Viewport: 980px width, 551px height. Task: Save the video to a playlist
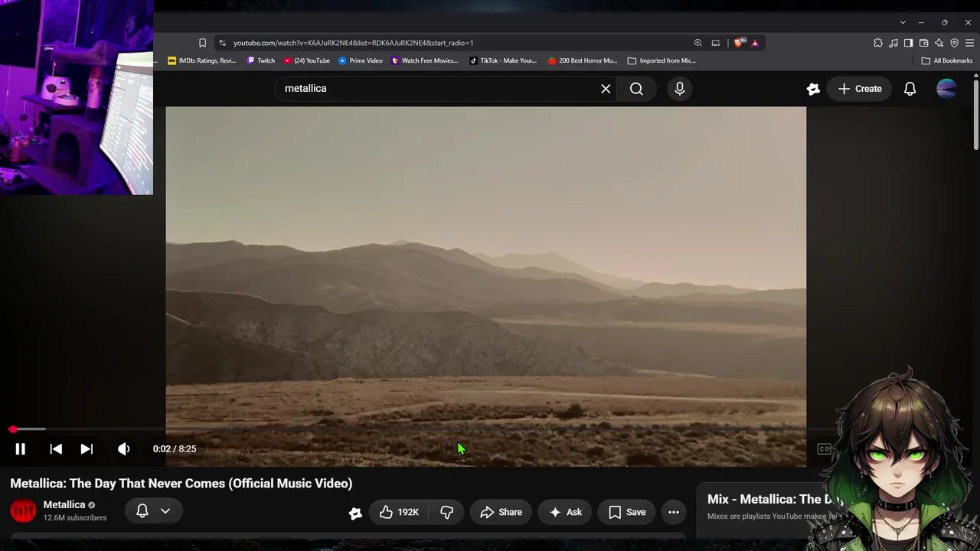click(x=627, y=512)
